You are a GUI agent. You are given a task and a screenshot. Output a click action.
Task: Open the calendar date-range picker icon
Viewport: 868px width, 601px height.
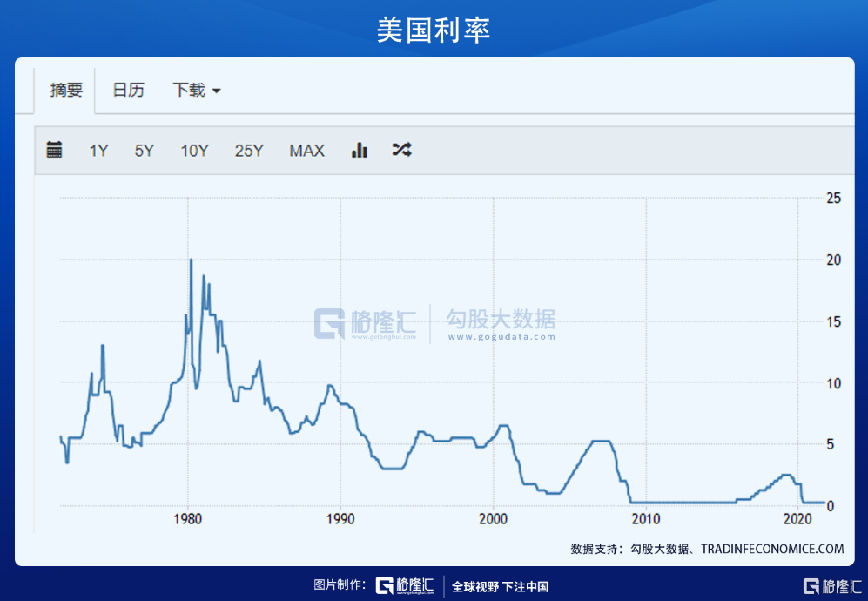click(54, 150)
